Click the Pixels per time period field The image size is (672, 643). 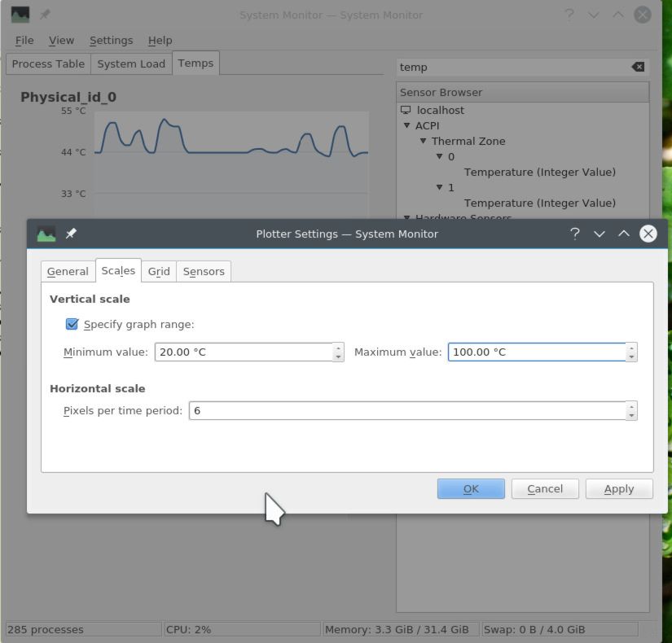[407, 411]
